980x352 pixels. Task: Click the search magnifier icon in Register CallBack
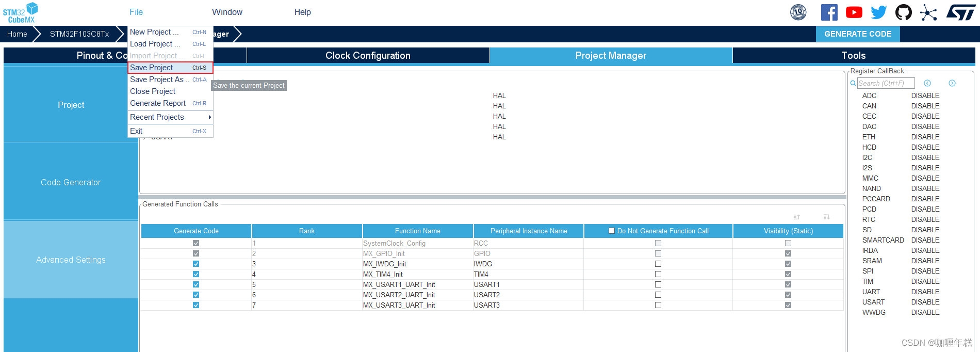(x=853, y=83)
